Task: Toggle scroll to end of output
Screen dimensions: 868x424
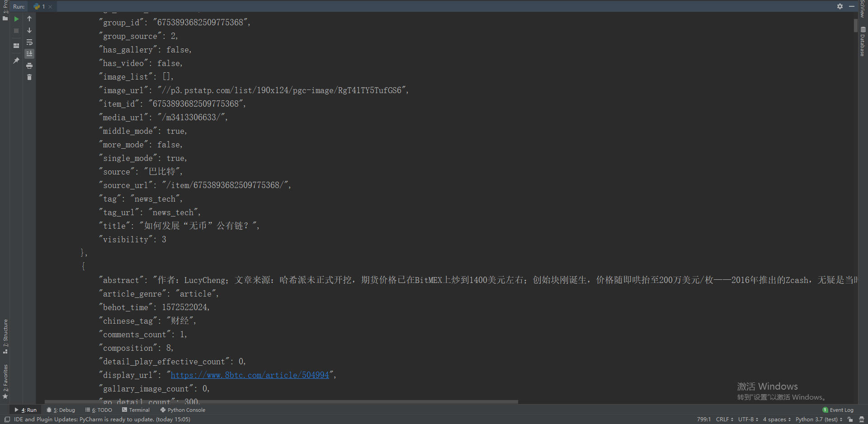Action: (x=29, y=54)
